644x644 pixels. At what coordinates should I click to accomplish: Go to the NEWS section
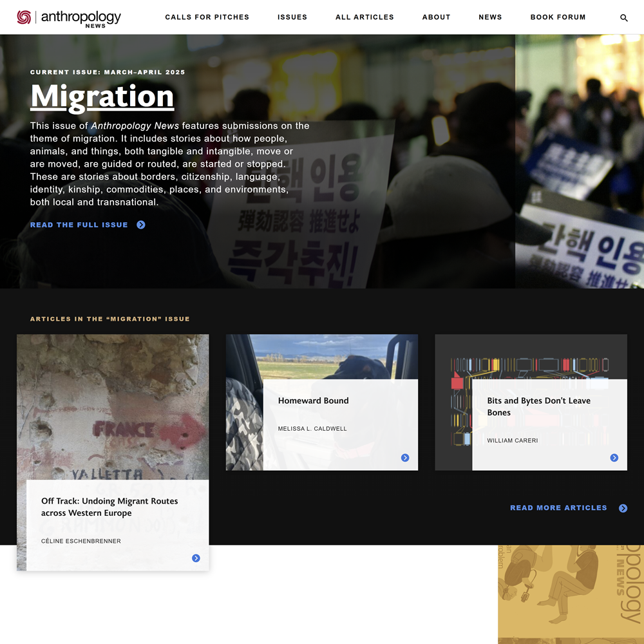[x=490, y=17]
